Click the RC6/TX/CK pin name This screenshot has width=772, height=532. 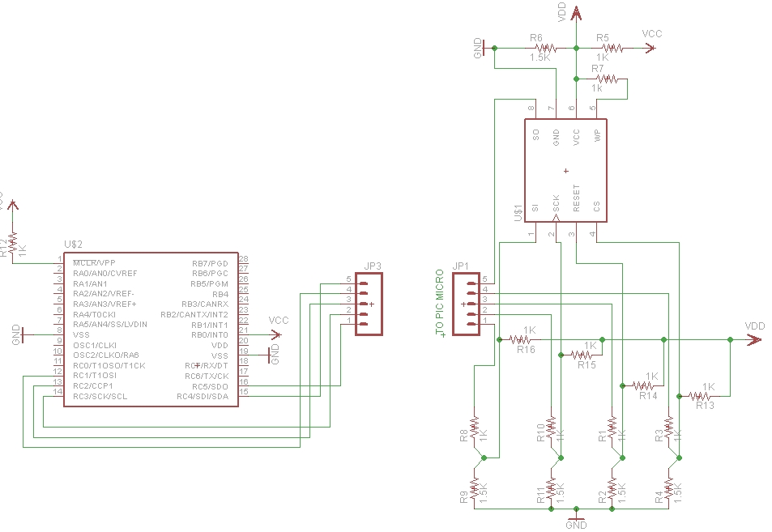tap(207, 376)
